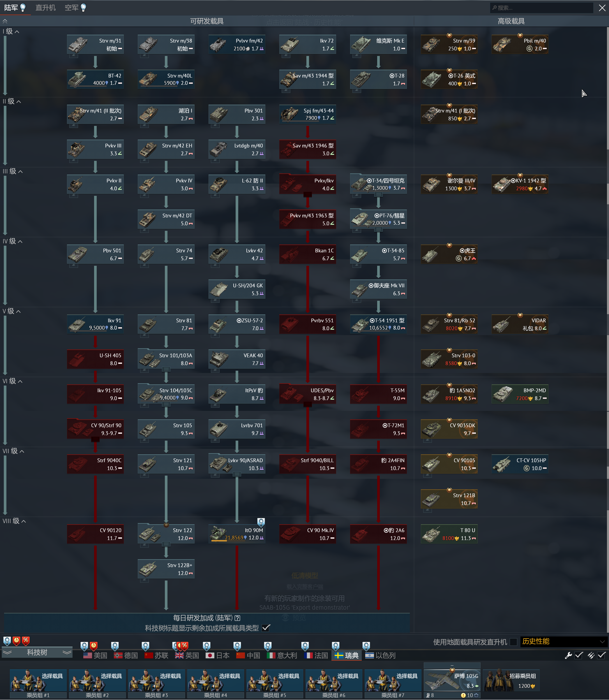
Task: Toggle 科技树标题显示剩余加成所属载具类型 checkbox
Action: pos(266,628)
